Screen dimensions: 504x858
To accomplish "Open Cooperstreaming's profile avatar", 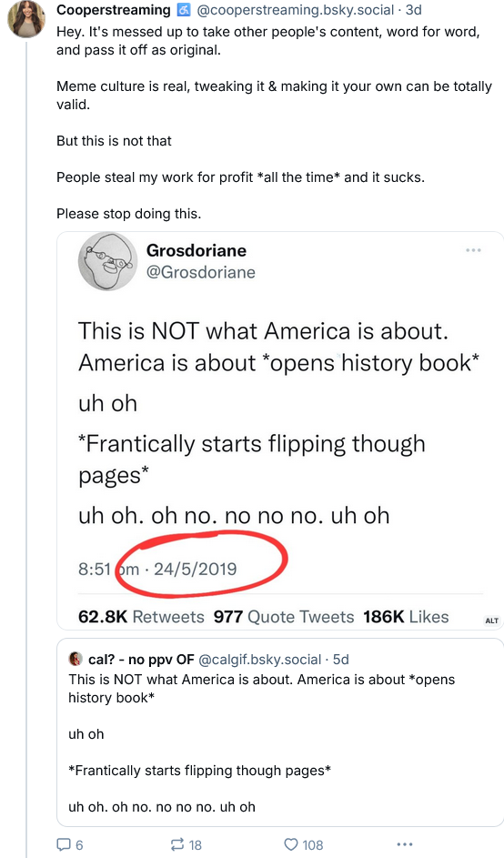I will 26,18.
